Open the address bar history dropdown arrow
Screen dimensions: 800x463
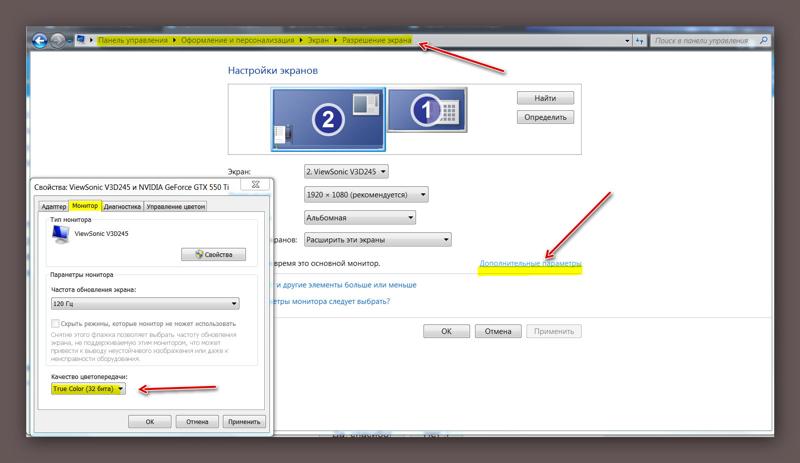click(627, 41)
